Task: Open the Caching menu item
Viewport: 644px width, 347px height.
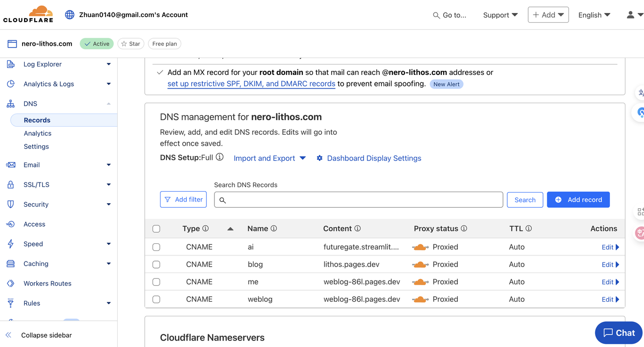Action: point(36,264)
